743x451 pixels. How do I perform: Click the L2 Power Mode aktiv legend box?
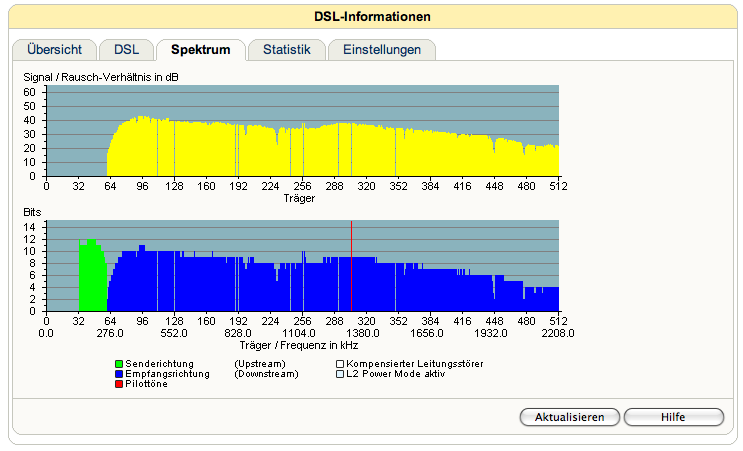coord(340,374)
